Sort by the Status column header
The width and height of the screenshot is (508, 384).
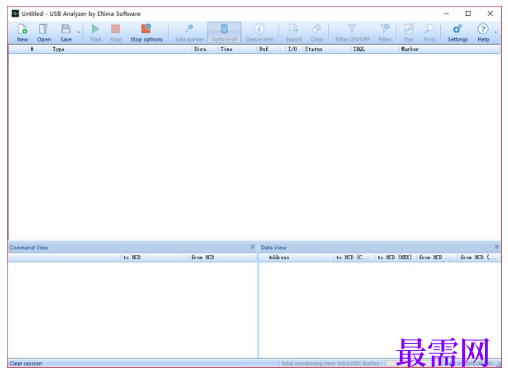(x=327, y=49)
